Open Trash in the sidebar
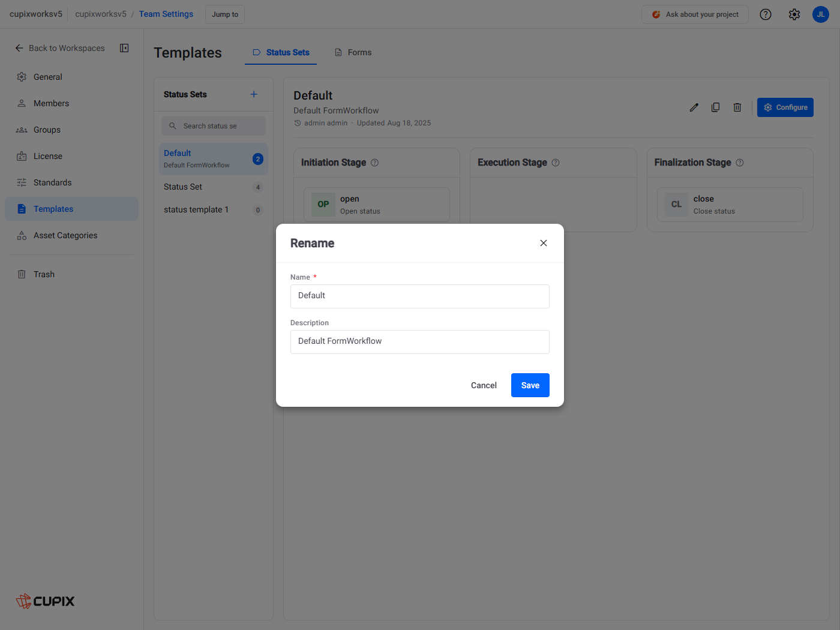Screen dimensions: 840x630 tap(72, 274)
